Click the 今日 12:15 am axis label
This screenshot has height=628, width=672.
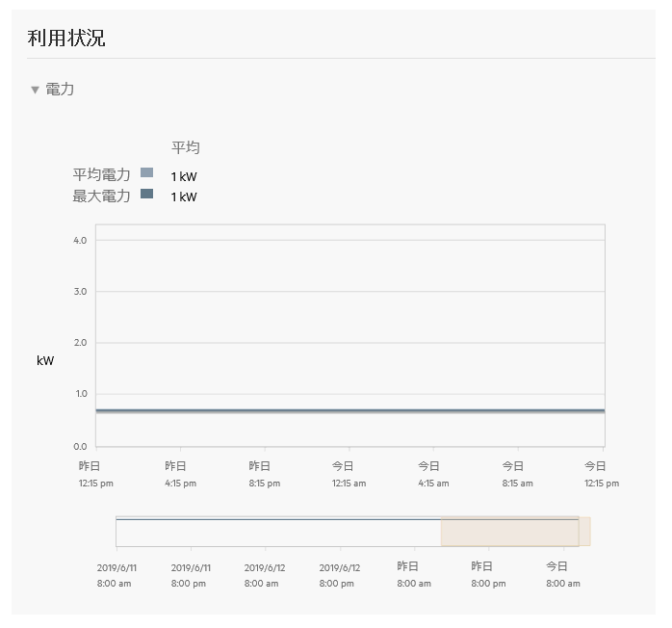click(x=344, y=474)
